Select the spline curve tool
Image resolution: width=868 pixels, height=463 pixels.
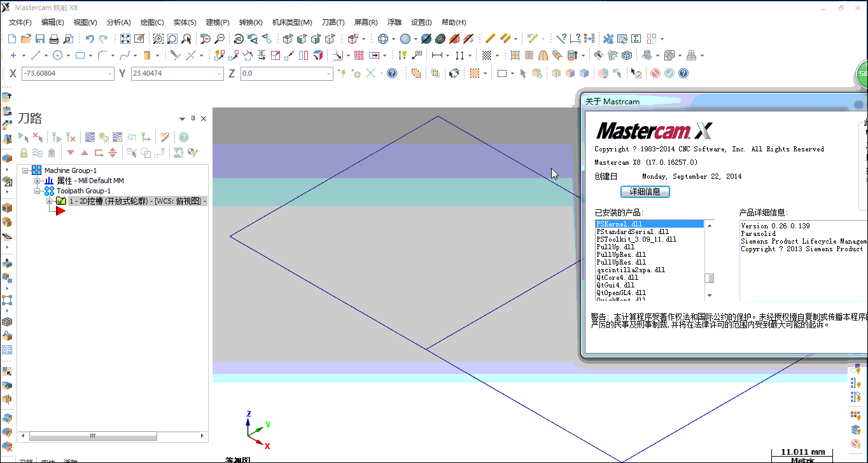(x=125, y=55)
